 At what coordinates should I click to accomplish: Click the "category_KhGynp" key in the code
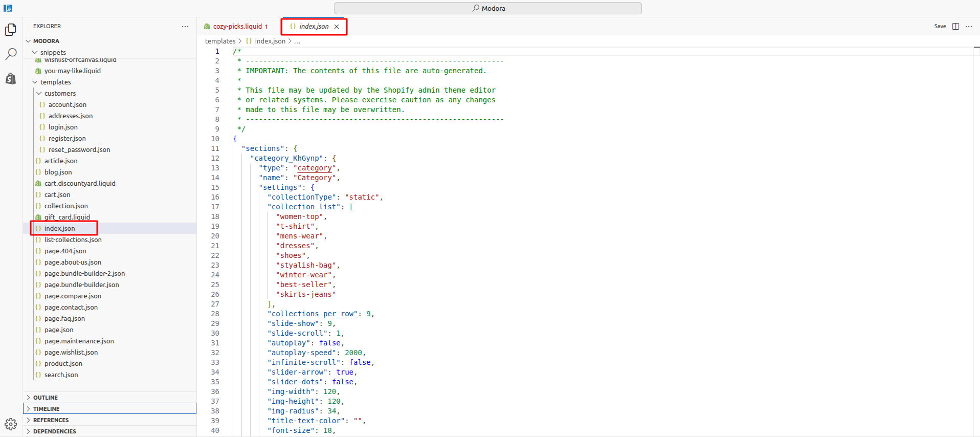click(286, 158)
